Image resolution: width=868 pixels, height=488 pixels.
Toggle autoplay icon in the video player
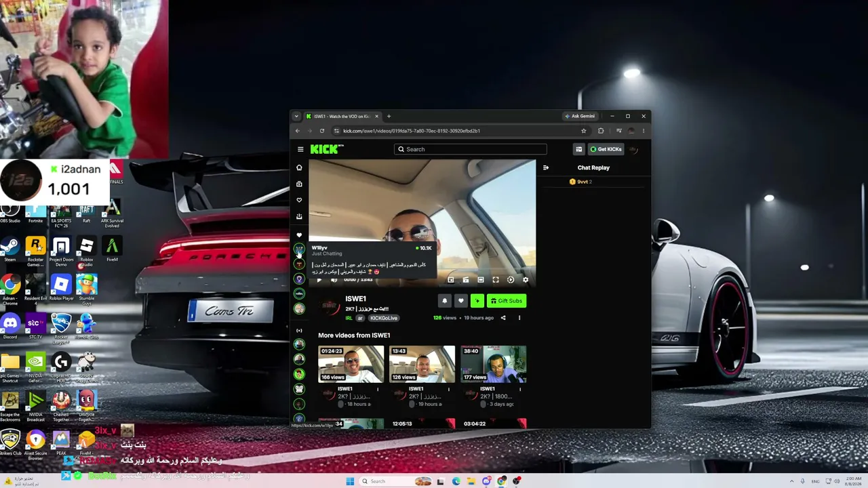[511, 280]
